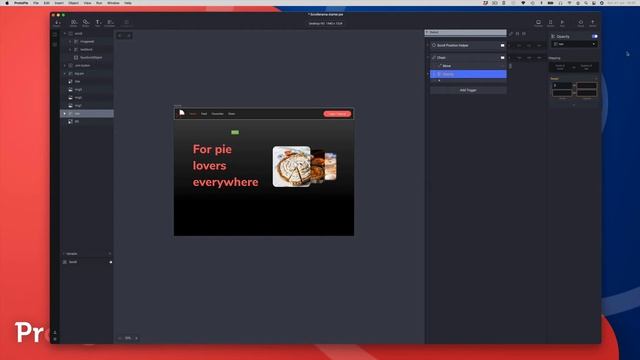The height and width of the screenshot is (360, 640).
Task: Open the Object menu
Action: tap(73, 3)
